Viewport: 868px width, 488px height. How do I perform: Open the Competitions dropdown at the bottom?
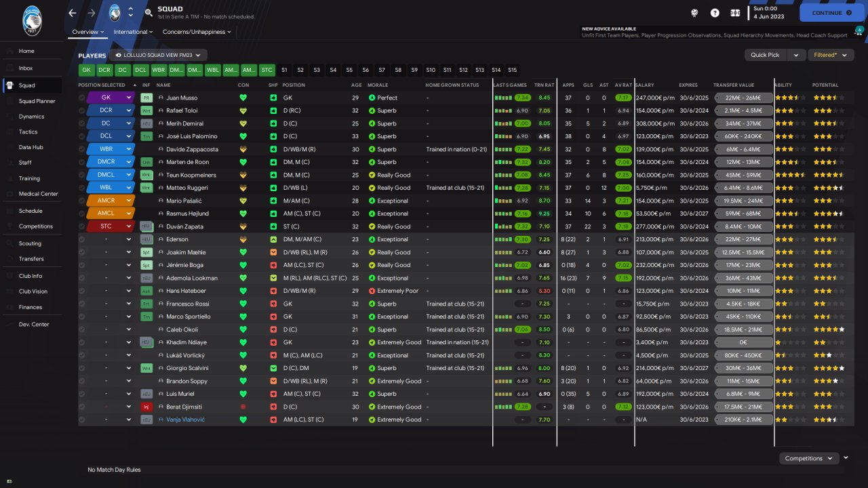pyautogui.click(x=808, y=458)
